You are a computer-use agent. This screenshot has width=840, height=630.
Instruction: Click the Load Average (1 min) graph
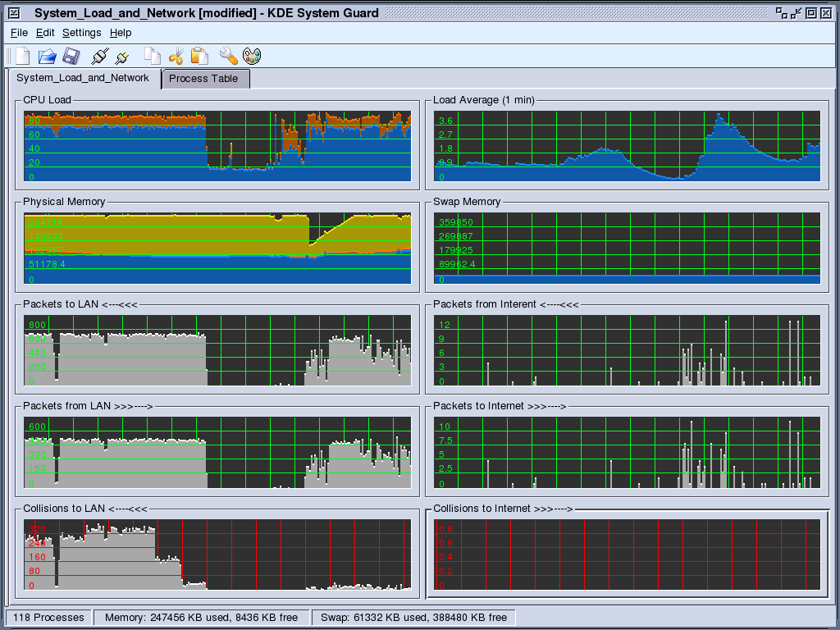(x=627, y=146)
